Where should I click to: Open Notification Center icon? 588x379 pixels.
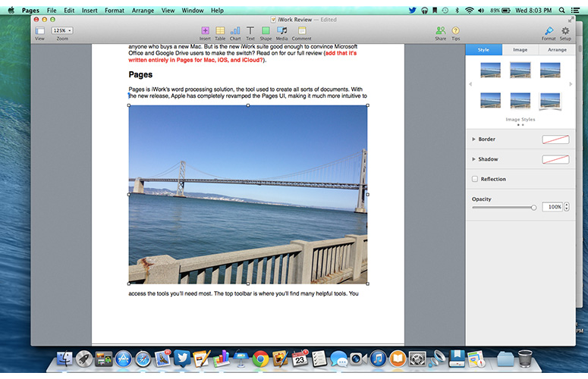click(x=575, y=10)
